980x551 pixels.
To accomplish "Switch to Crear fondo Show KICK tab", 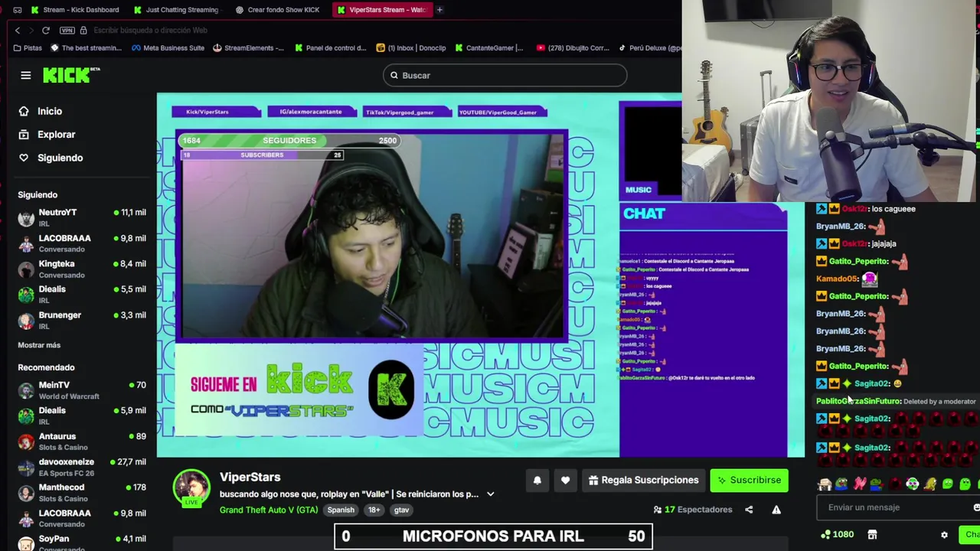I will [x=278, y=9].
